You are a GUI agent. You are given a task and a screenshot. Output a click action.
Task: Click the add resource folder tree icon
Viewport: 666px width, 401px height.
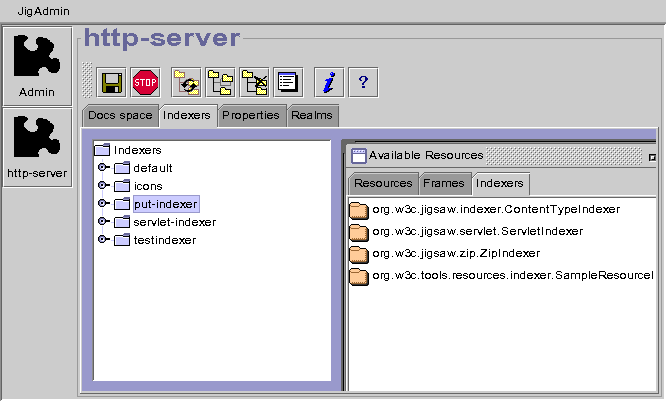(x=219, y=81)
